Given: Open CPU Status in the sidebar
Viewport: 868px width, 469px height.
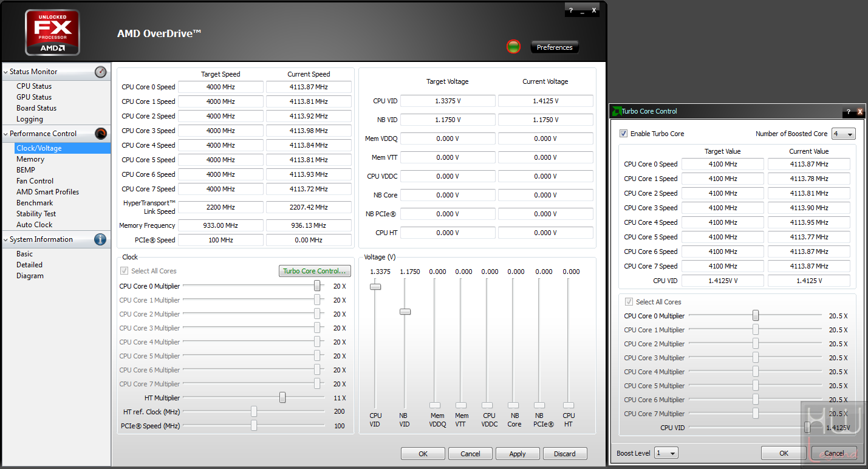Looking at the screenshot, I should pos(34,86).
